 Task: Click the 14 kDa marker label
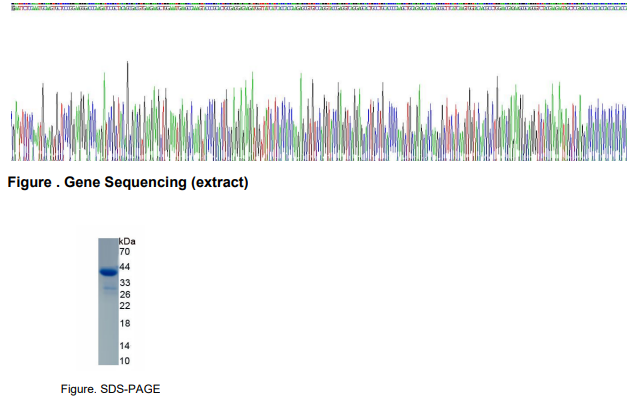click(x=125, y=346)
